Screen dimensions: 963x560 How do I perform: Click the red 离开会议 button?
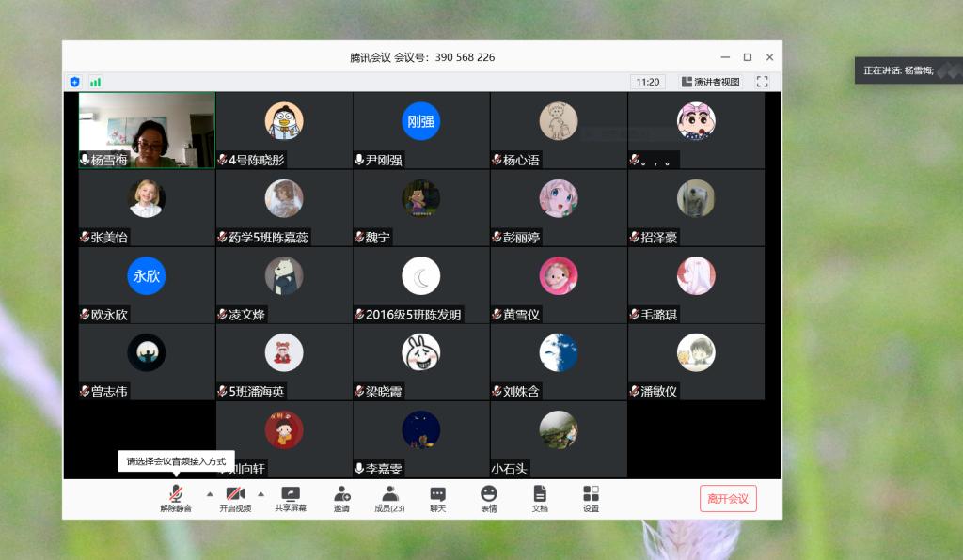728,499
